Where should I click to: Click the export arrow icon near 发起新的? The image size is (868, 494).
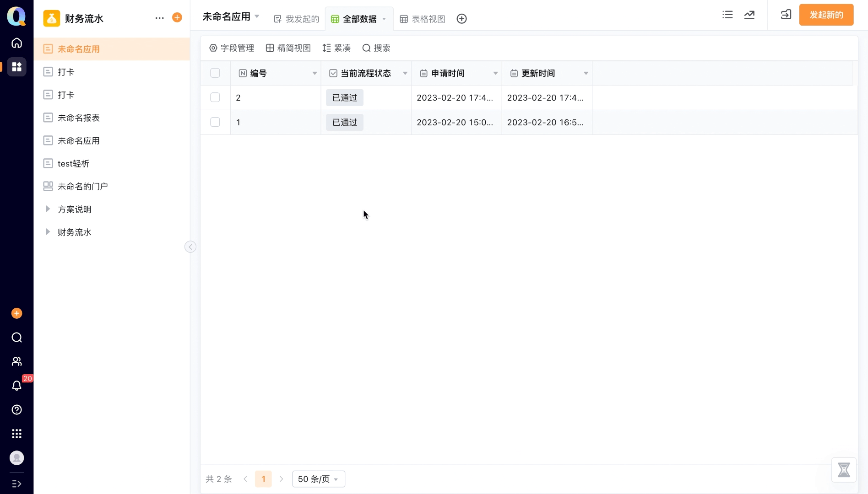(x=786, y=15)
